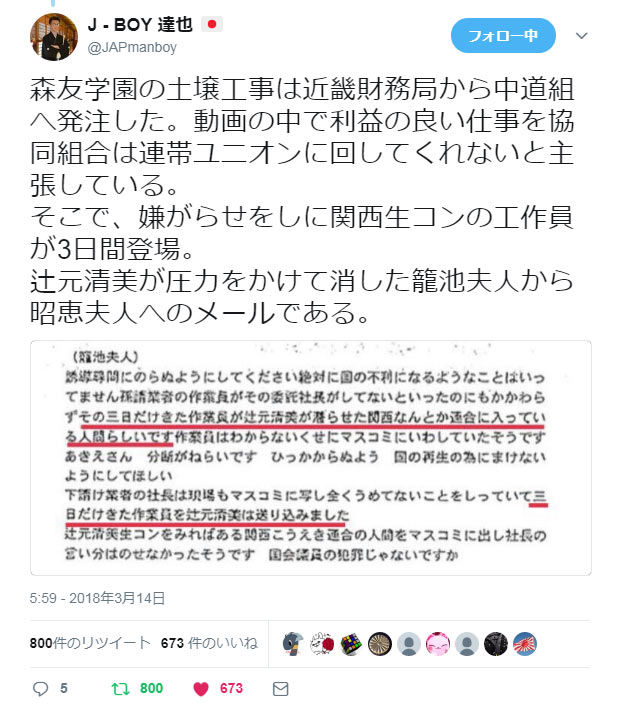Send via the envelope message icon
This screenshot has width=617, height=716.
(280, 689)
